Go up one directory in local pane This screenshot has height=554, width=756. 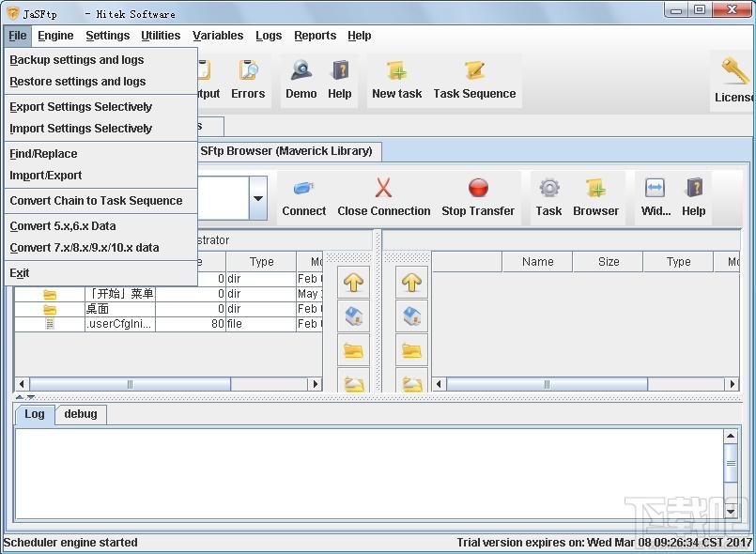pyautogui.click(x=353, y=282)
